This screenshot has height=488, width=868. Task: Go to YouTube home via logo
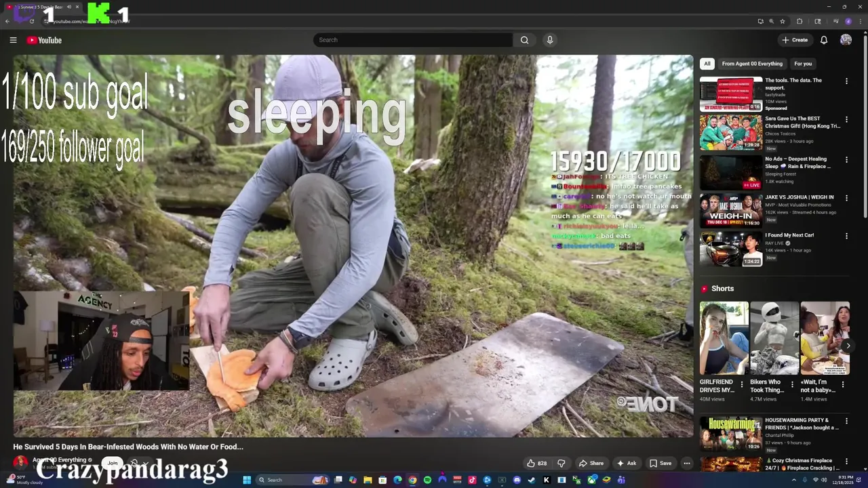click(44, 40)
